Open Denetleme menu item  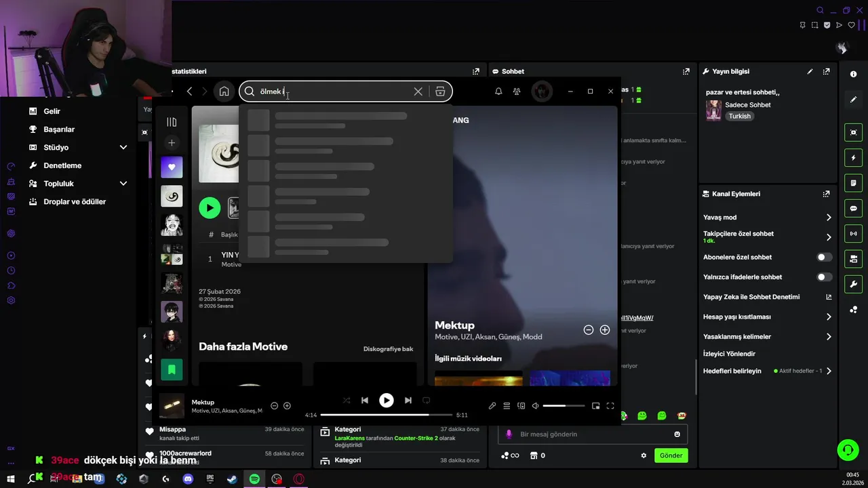(62, 165)
